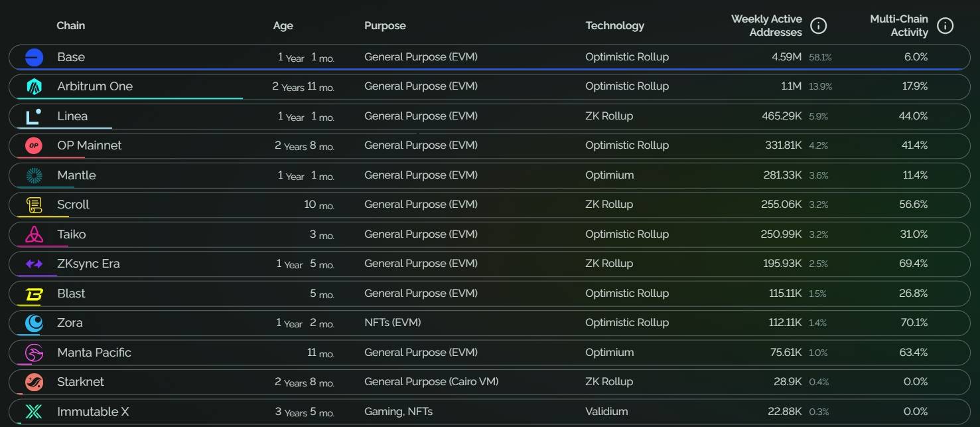Click Arbitrum One's 13.9% share value
This screenshot has height=427, width=980.
coord(821,87)
